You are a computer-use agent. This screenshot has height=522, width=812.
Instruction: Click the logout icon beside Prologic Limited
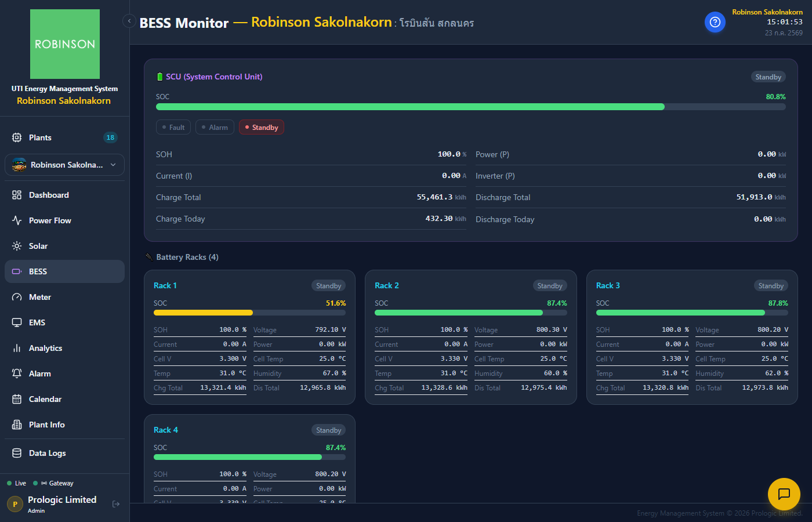pos(116,504)
